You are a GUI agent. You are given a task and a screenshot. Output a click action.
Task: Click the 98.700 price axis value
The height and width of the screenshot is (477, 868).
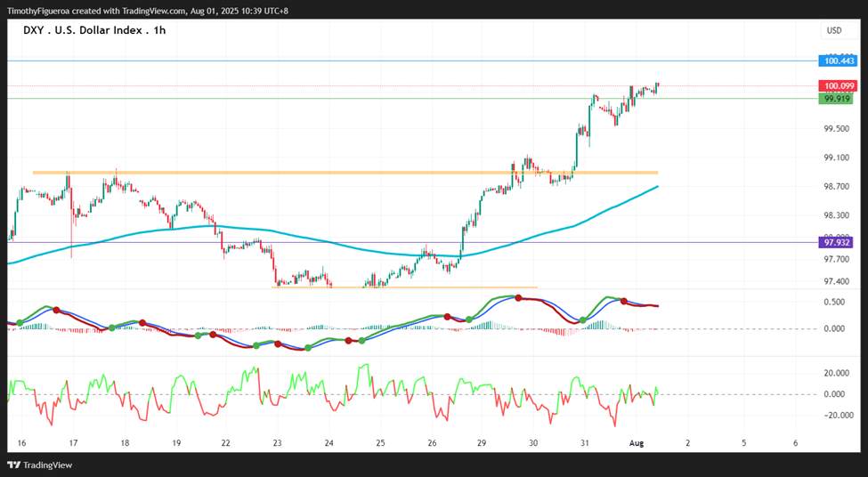pos(837,187)
